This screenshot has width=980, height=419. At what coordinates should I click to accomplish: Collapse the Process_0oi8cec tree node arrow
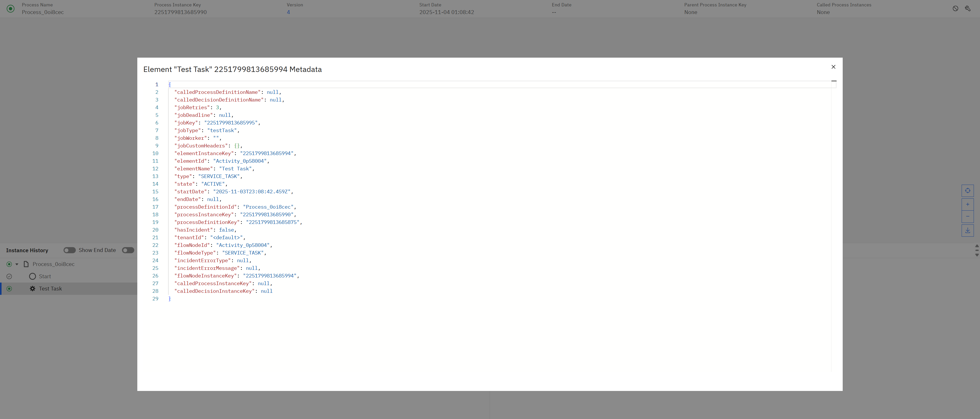click(x=17, y=264)
